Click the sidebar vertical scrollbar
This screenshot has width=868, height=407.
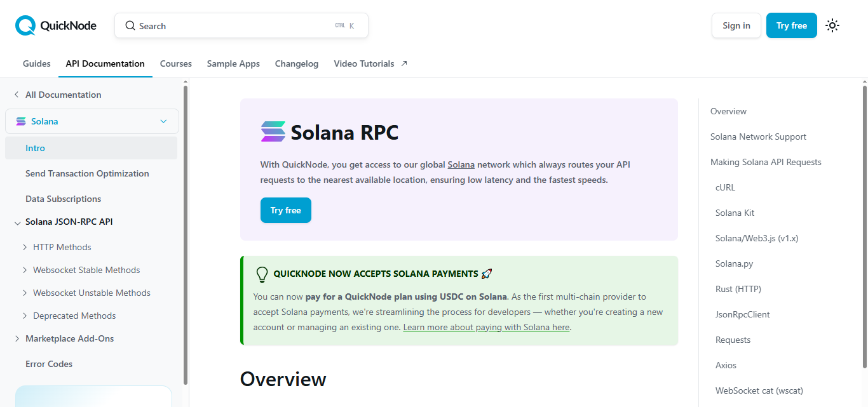[186, 234]
